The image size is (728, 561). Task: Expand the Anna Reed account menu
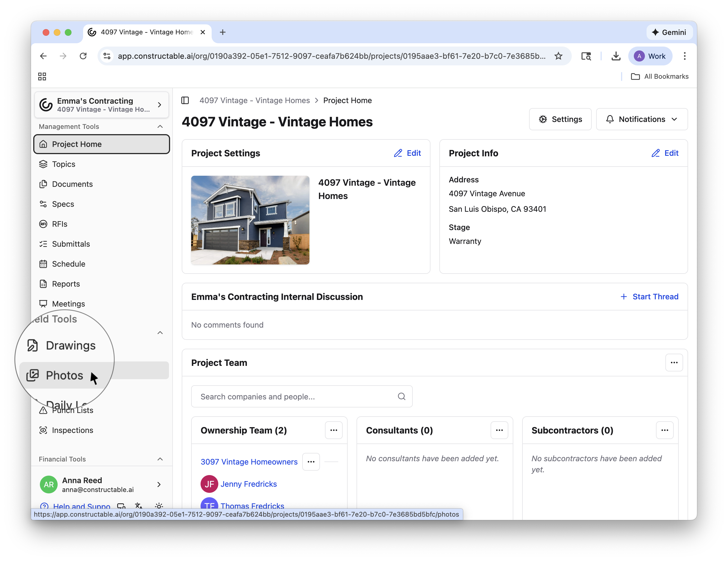click(159, 484)
